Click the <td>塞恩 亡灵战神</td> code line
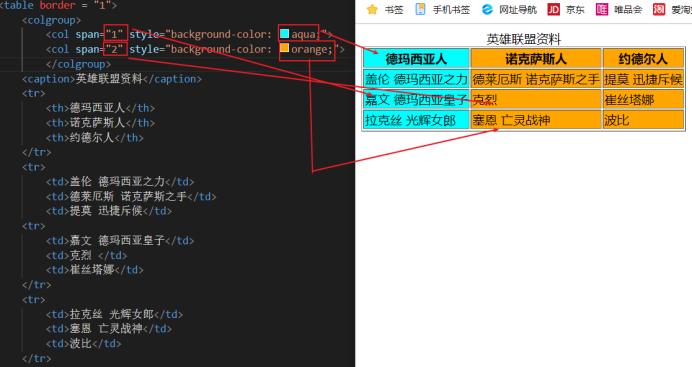This screenshot has height=367, width=692. pos(109,329)
